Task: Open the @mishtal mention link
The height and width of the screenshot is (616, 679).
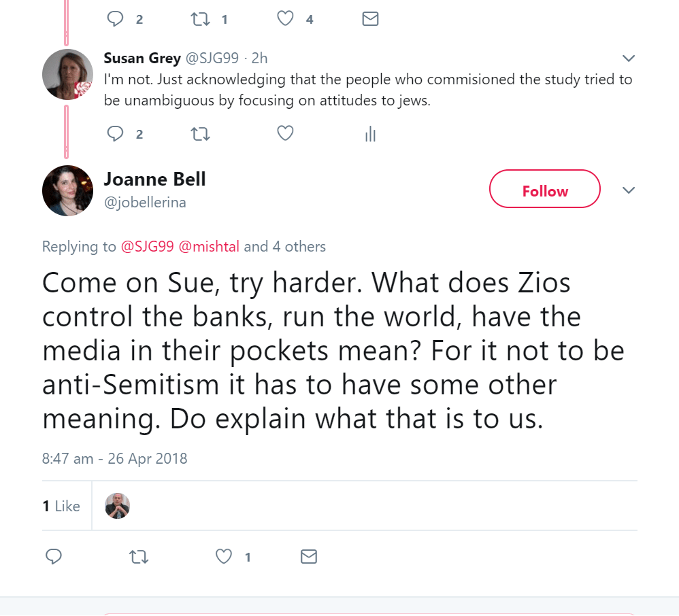Action: coord(209,247)
